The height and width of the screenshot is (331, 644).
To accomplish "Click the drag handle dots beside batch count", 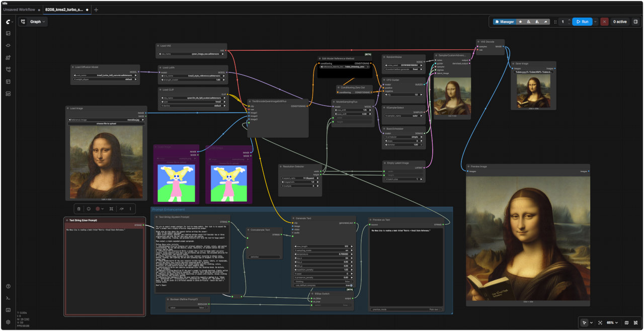I will tap(555, 22).
